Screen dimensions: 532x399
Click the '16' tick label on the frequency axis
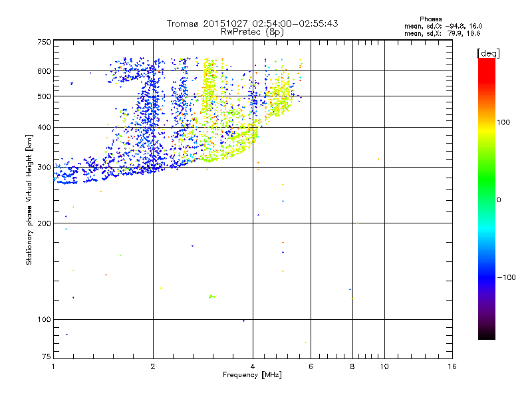452,366
